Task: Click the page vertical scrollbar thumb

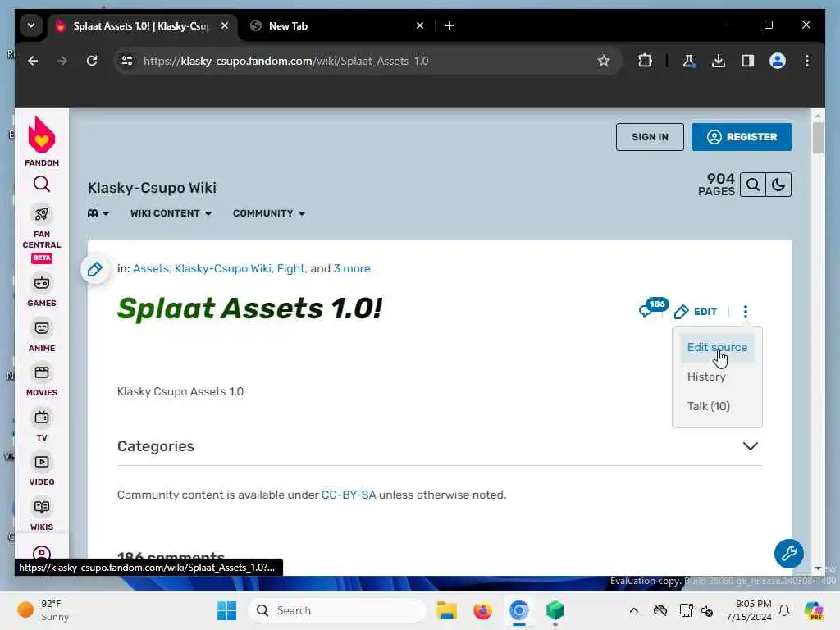Action: pyautogui.click(x=818, y=138)
